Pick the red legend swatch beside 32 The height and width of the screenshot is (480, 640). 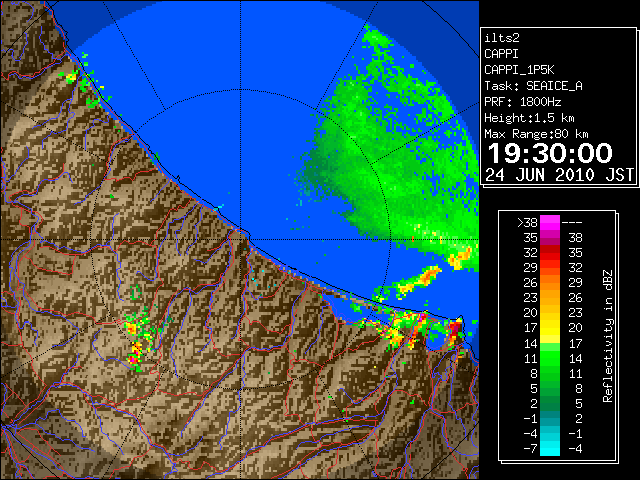(550, 253)
